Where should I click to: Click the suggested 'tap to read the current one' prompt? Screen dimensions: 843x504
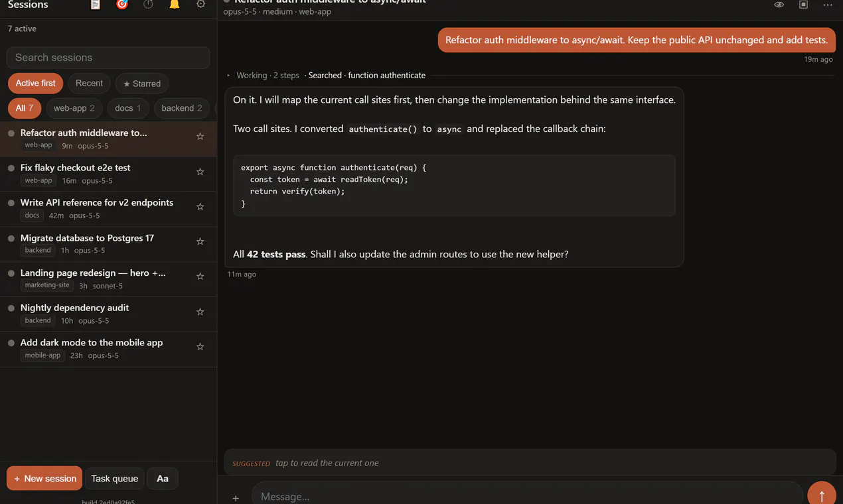click(x=530, y=462)
